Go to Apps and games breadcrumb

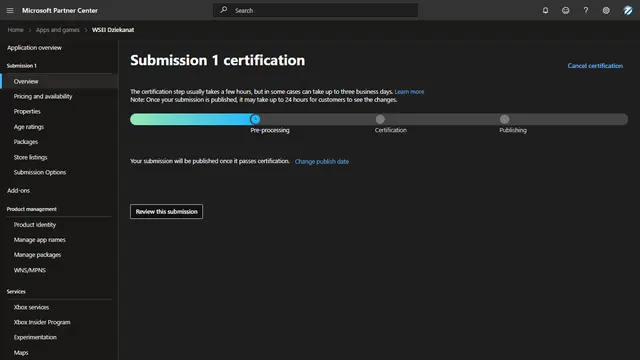coord(58,30)
